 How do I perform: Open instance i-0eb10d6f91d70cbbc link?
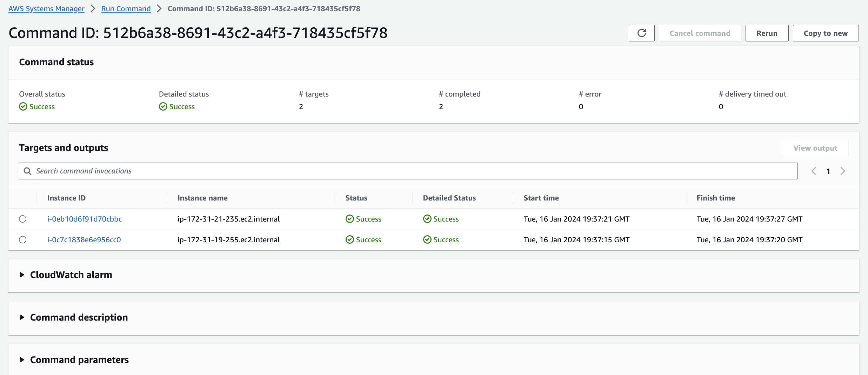(85, 219)
